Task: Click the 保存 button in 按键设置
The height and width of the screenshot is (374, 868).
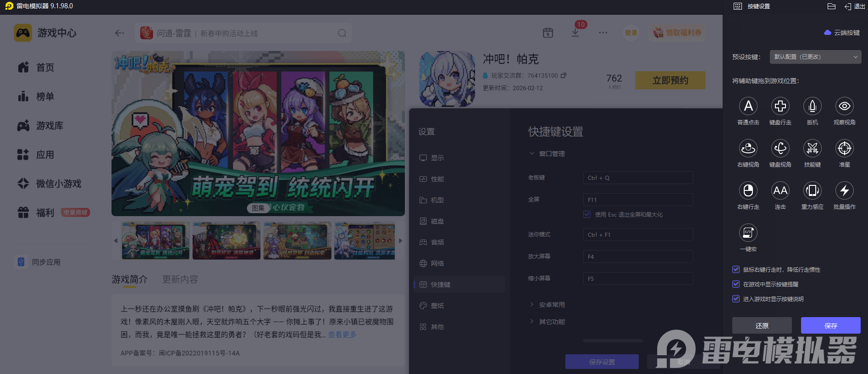Action: [831, 325]
